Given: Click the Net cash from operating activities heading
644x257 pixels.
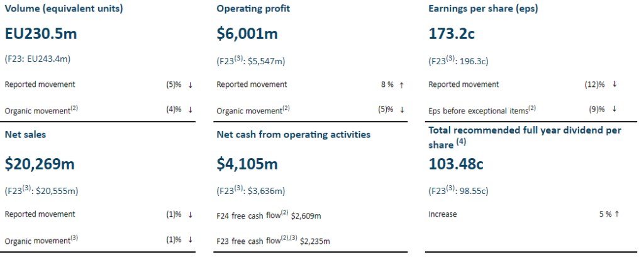Looking at the screenshot, I should [x=293, y=134].
